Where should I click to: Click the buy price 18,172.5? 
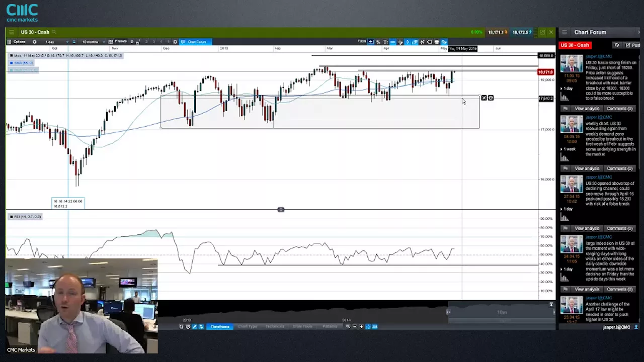[521, 32]
